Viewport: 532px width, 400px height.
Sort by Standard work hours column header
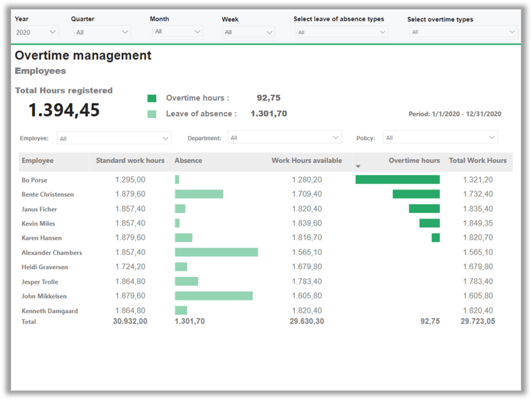pos(130,160)
